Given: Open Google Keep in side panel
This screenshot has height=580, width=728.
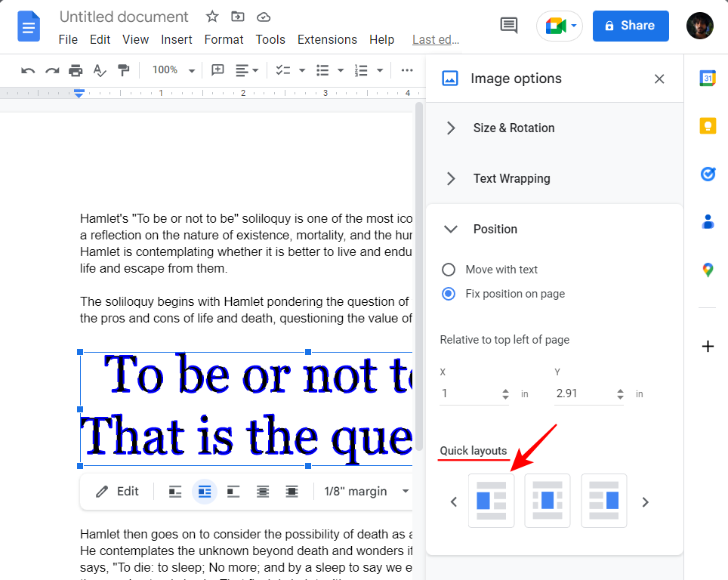Looking at the screenshot, I should tap(707, 126).
